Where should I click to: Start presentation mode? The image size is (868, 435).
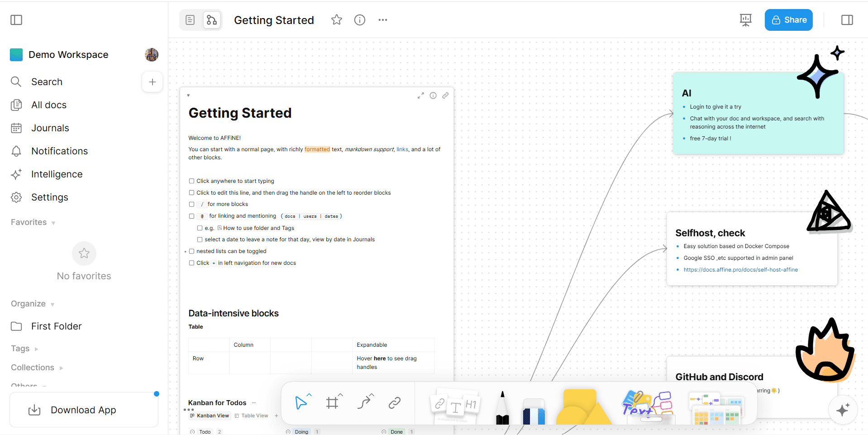(x=746, y=20)
